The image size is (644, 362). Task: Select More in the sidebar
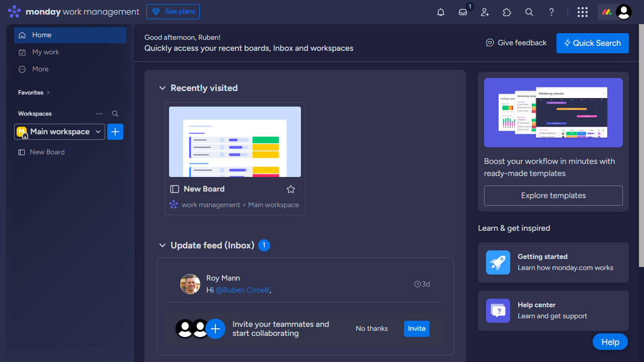[40, 69]
